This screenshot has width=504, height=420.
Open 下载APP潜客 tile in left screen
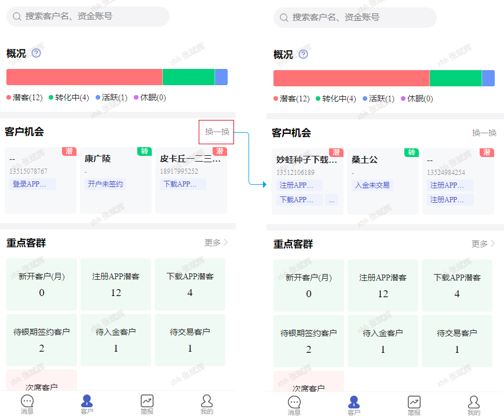[x=190, y=284]
